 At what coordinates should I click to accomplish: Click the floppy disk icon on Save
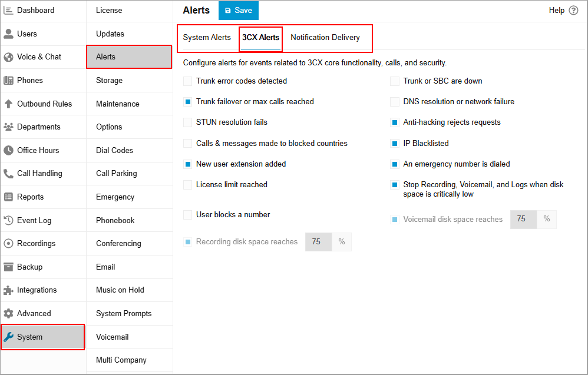click(x=227, y=11)
